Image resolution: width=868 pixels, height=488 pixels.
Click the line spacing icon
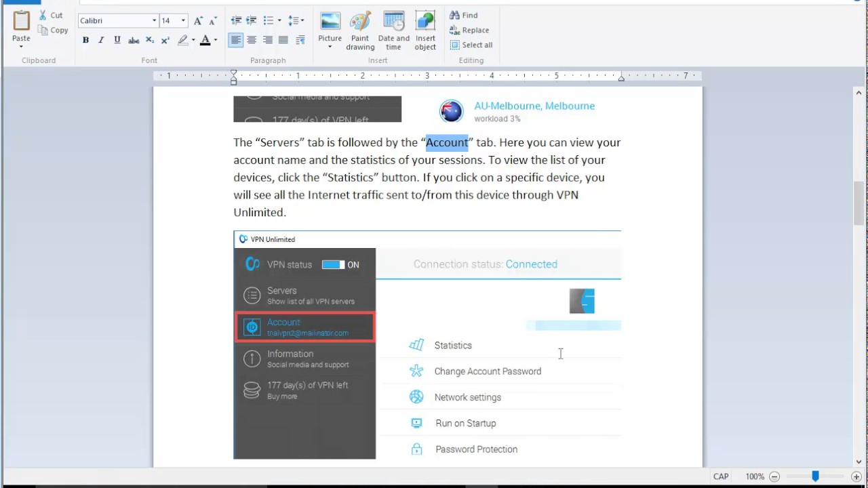[293, 21]
